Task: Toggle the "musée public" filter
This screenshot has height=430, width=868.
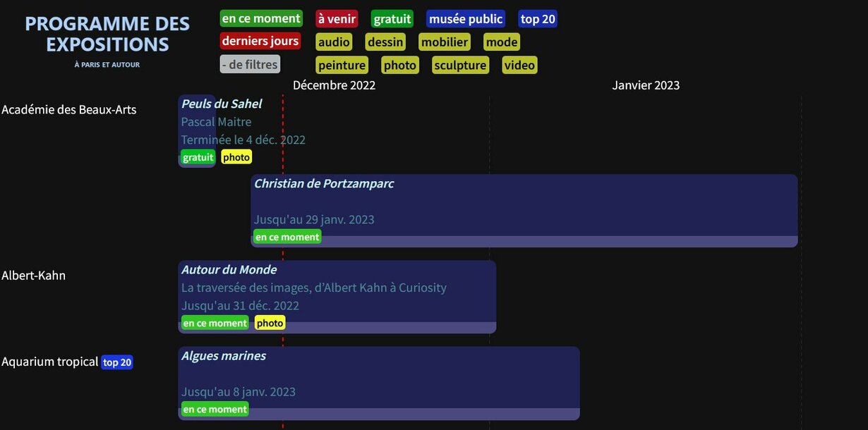Action: tap(466, 19)
